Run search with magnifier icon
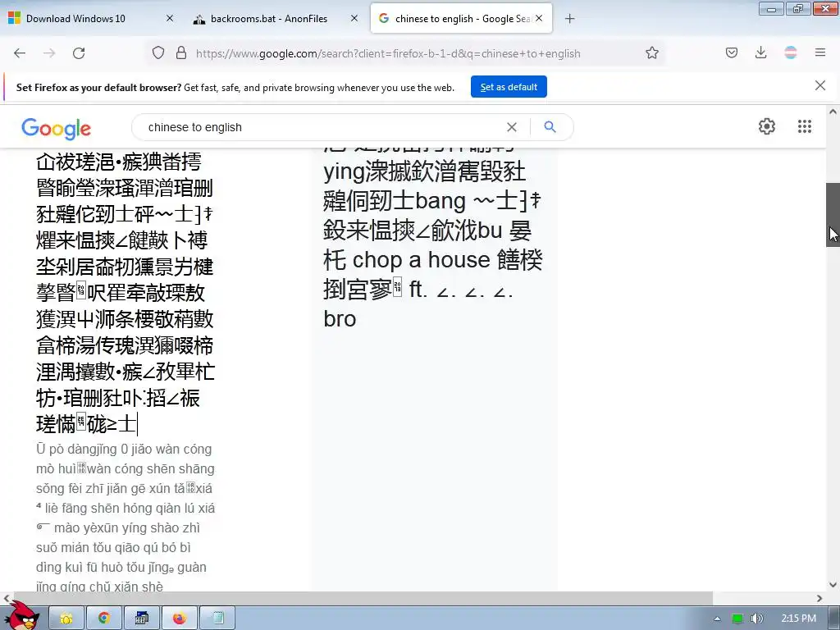The height and width of the screenshot is (630, 840). pos(550,127)
